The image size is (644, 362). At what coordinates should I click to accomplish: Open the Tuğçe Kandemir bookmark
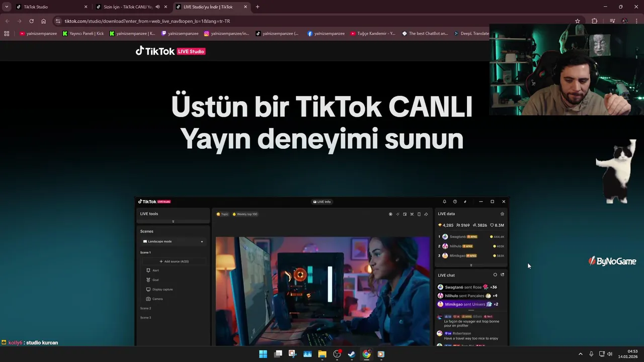[373, 34]
